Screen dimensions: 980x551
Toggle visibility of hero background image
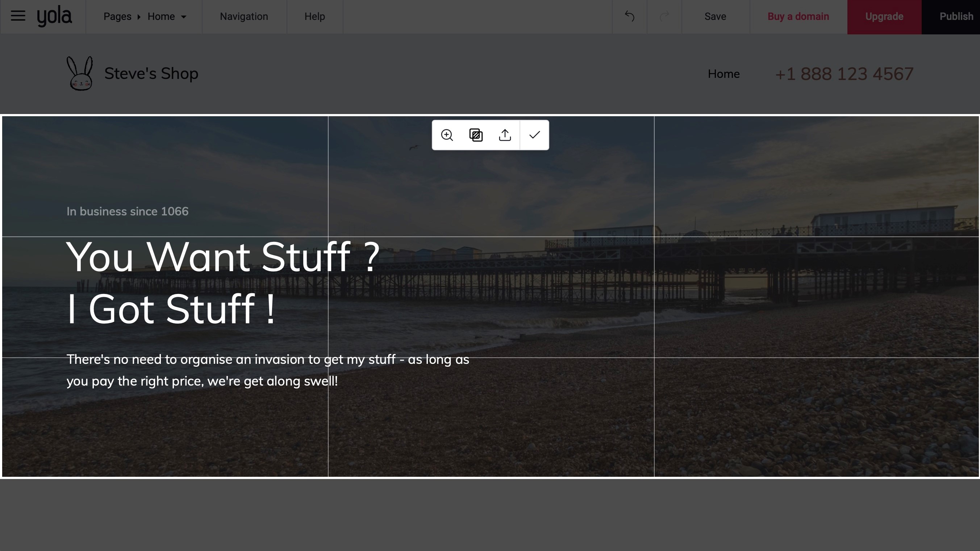(x=476, y=135)
